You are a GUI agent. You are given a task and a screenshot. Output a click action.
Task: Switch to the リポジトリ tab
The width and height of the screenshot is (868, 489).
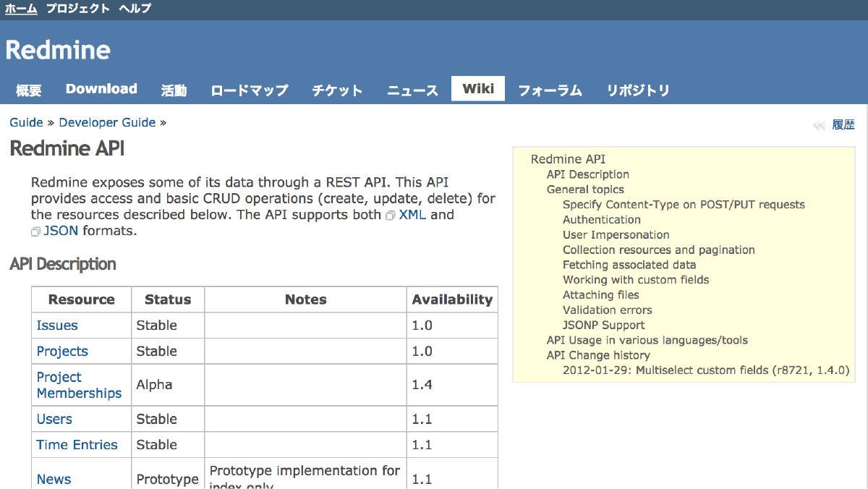coord(638,90)
